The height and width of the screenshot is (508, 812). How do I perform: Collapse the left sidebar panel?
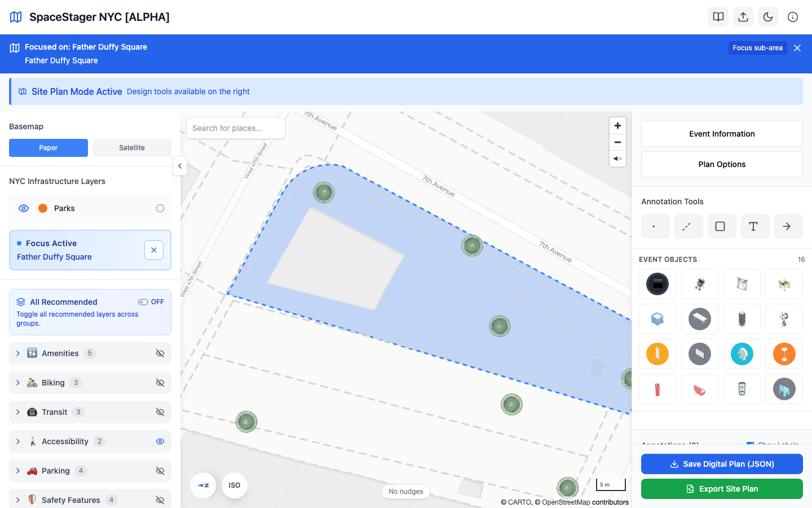pyautogui.click(x=180, y=166)
